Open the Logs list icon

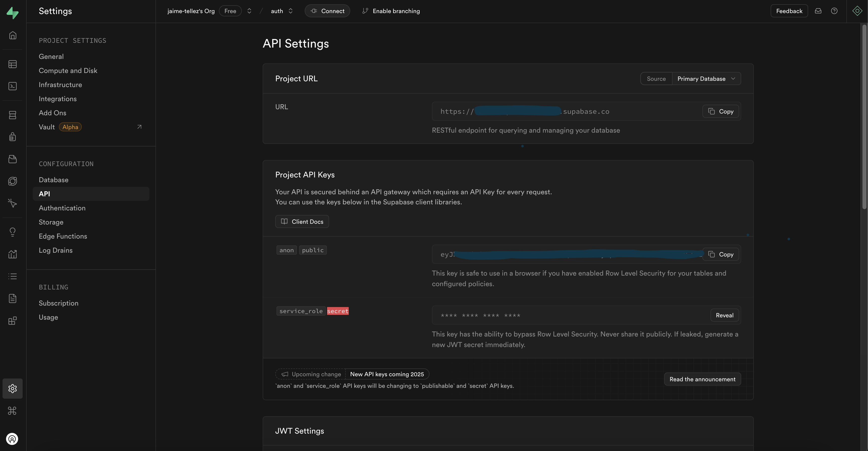click(x=13, y=276)
